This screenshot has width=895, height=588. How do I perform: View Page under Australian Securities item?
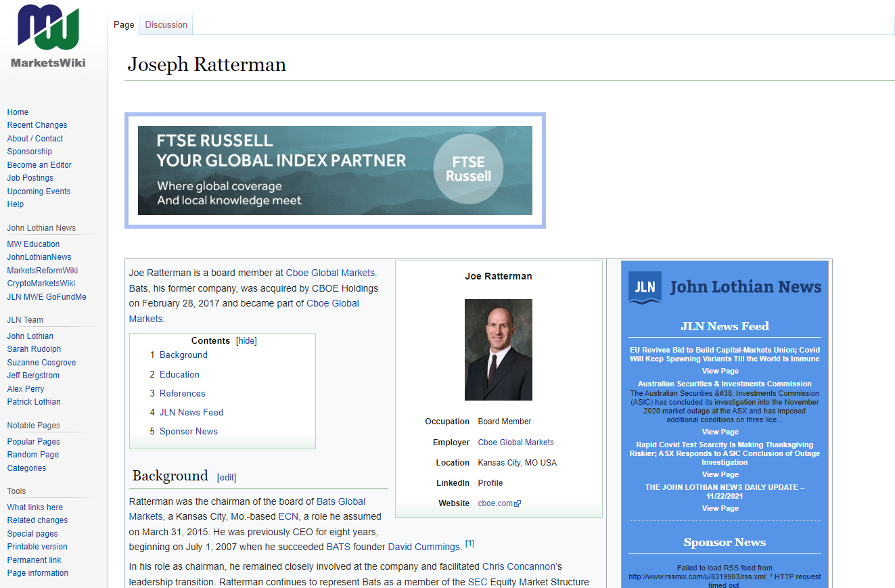click(720, 432)
